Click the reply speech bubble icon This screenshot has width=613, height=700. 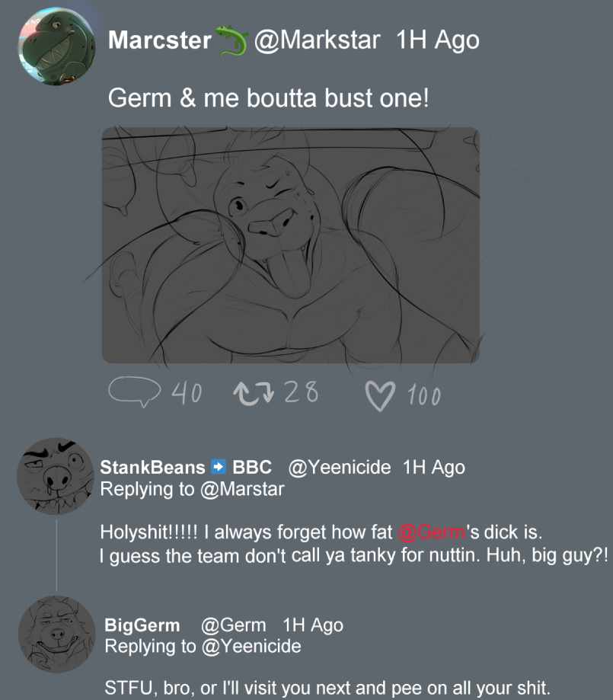[134, 392]
